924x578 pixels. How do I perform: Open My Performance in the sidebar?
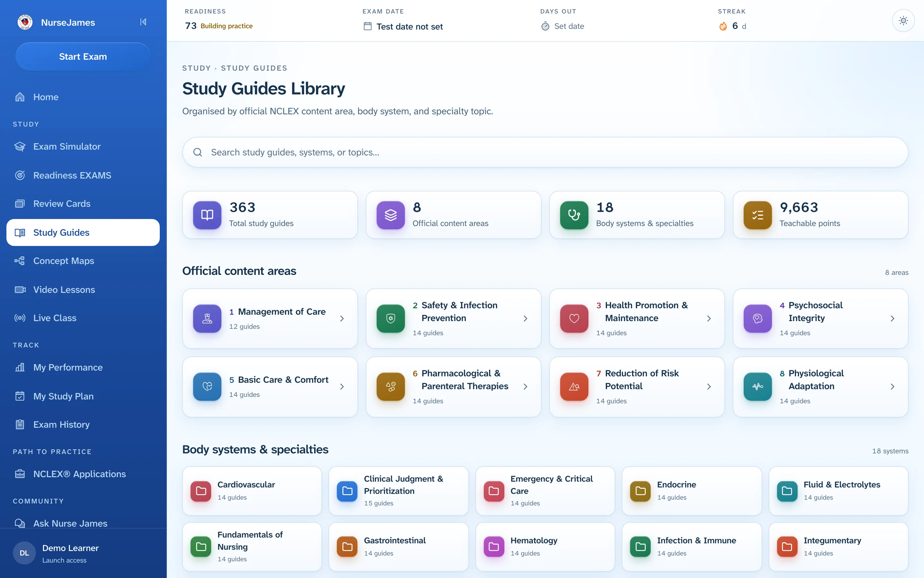coord(83,367)
